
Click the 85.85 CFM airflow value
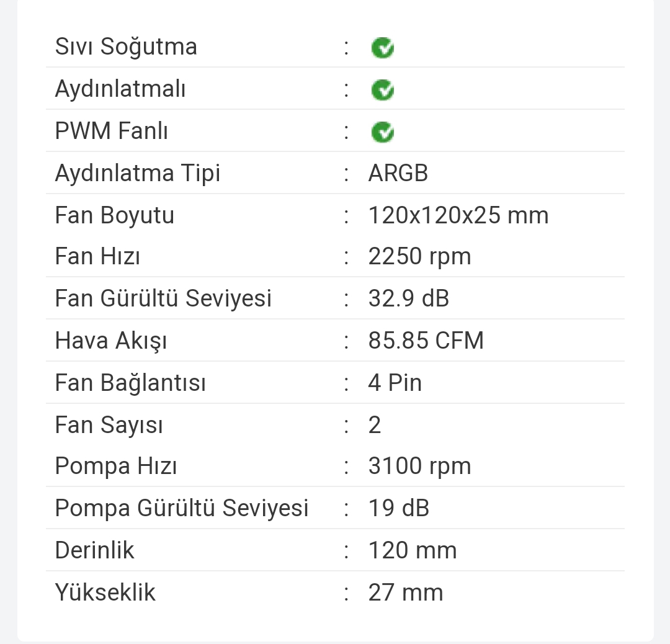(x=426, y=341)
